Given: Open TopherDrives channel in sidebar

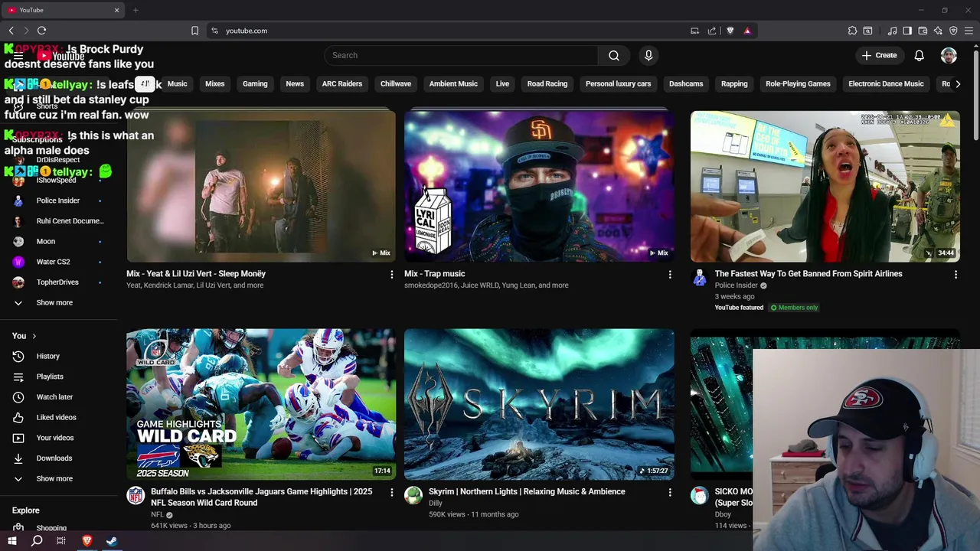Looking at the screenshot, I should coord(58,282).
